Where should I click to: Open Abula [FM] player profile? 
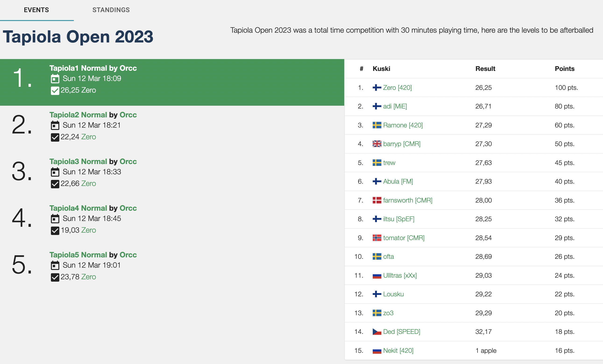(x=398, y=181)
